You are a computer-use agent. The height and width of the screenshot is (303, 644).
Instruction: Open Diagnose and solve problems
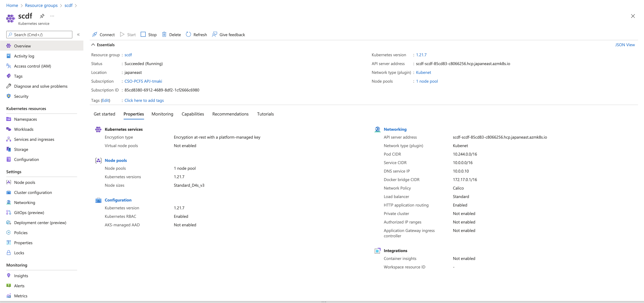click(41, 86)
